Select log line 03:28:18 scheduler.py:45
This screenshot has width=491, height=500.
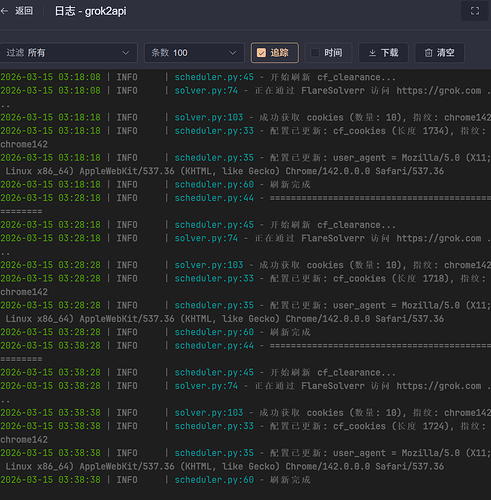tap(198, 225)
